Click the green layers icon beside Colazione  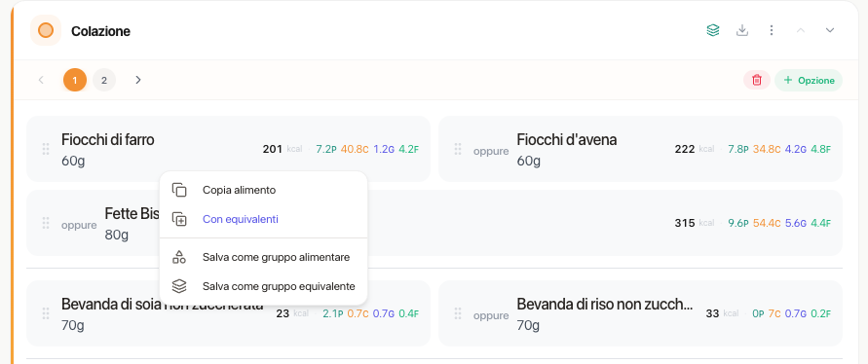point(713,30)
